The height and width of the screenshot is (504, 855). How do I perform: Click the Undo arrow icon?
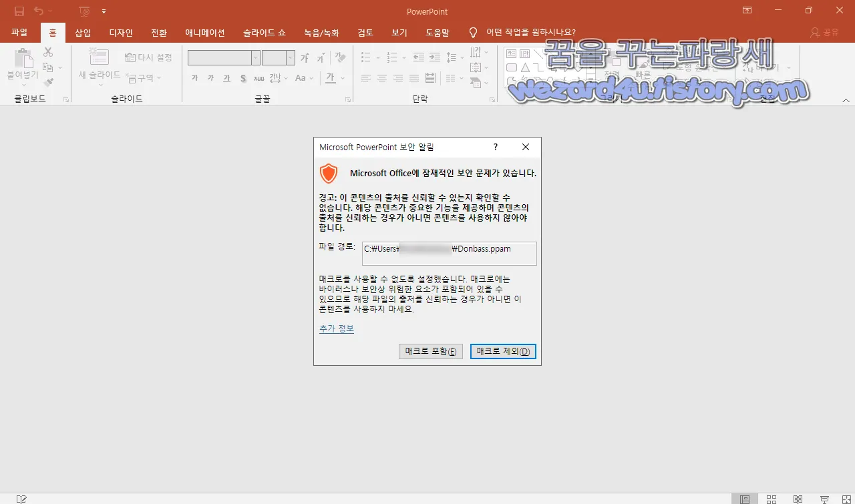click(x=39, y=11)
